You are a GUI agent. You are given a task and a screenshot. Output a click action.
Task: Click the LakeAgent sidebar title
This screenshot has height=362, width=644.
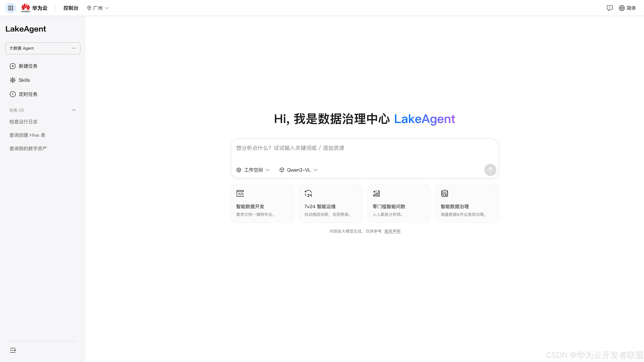(26, 29)
